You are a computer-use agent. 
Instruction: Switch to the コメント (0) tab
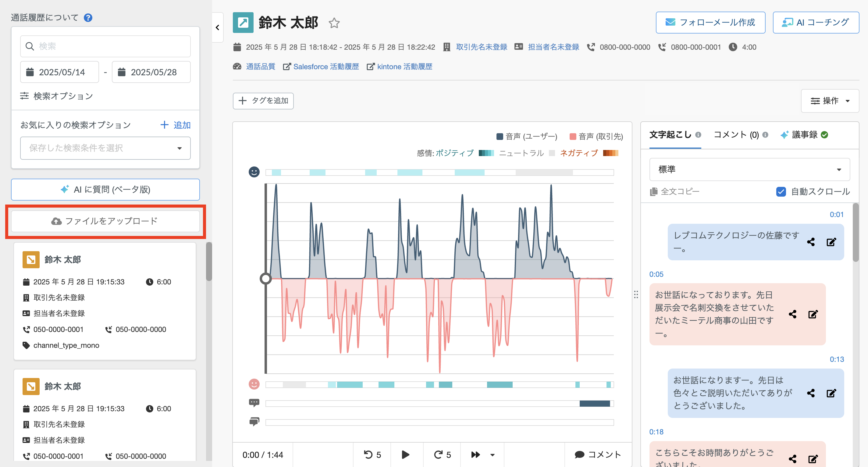pos(736,135)
